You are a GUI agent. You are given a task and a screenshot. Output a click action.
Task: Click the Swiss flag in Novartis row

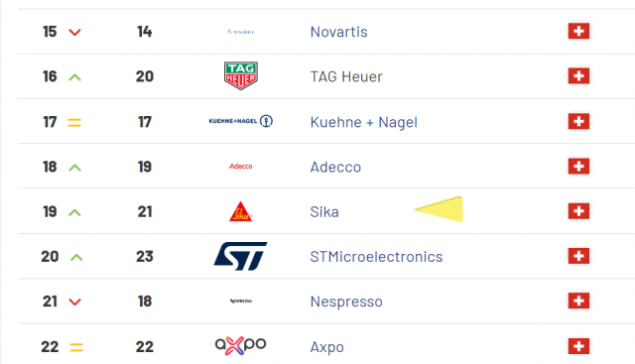578,31
